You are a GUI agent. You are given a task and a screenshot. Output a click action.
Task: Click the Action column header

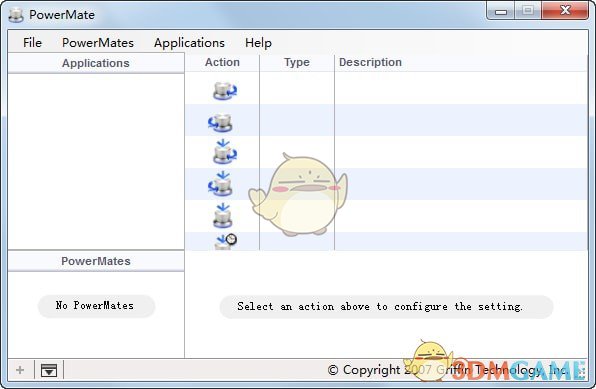tap(222, 62)
